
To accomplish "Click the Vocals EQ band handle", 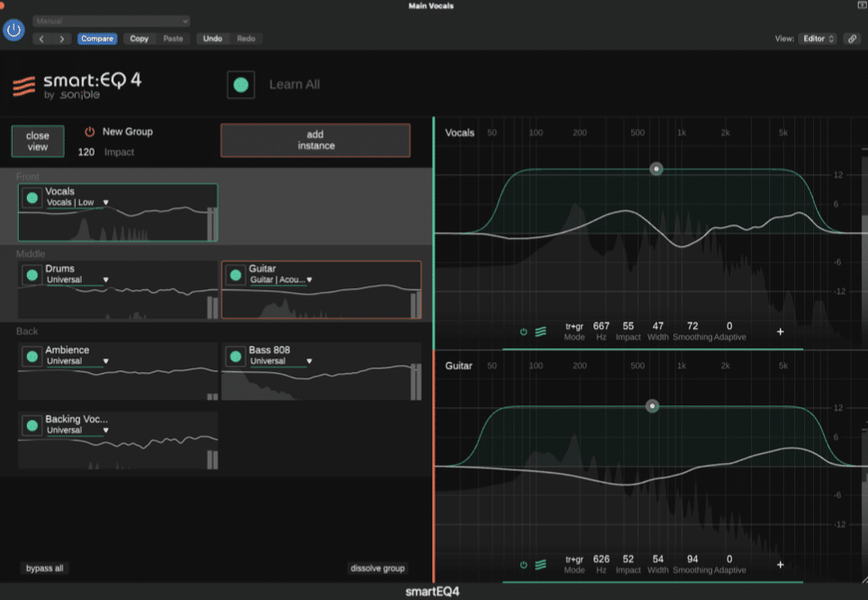I will click(x=656, y=169).
